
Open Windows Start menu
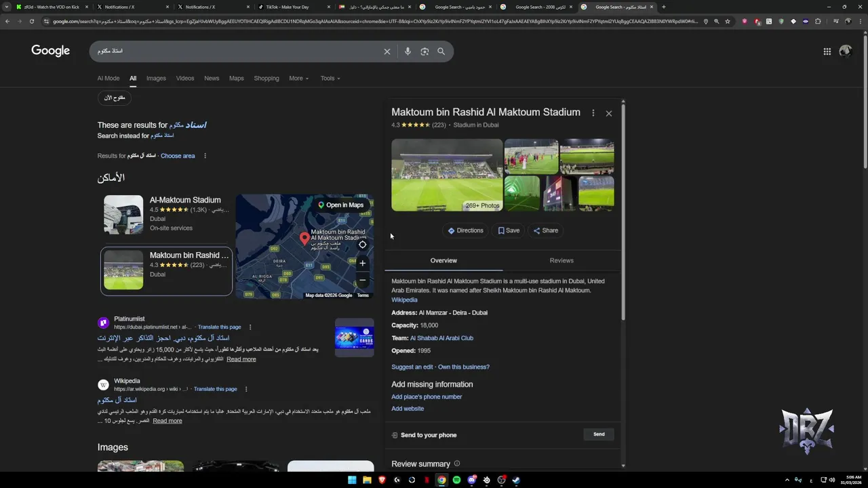pos(352,480)
